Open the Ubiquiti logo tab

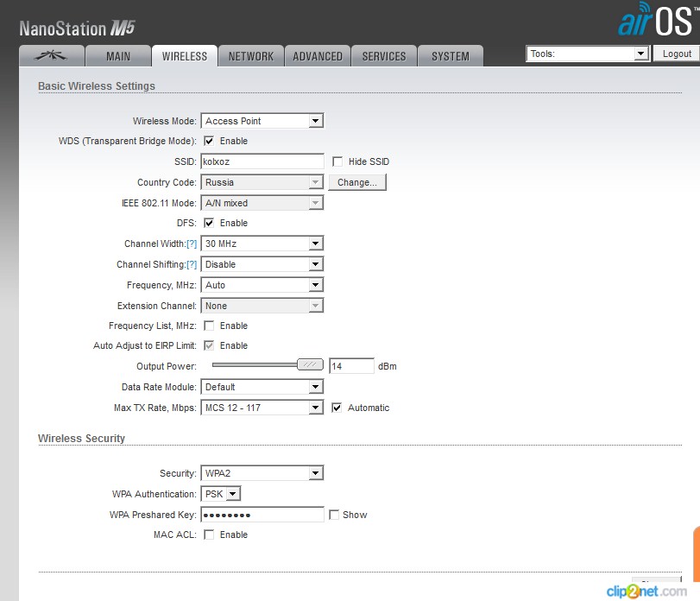[52, 56]
